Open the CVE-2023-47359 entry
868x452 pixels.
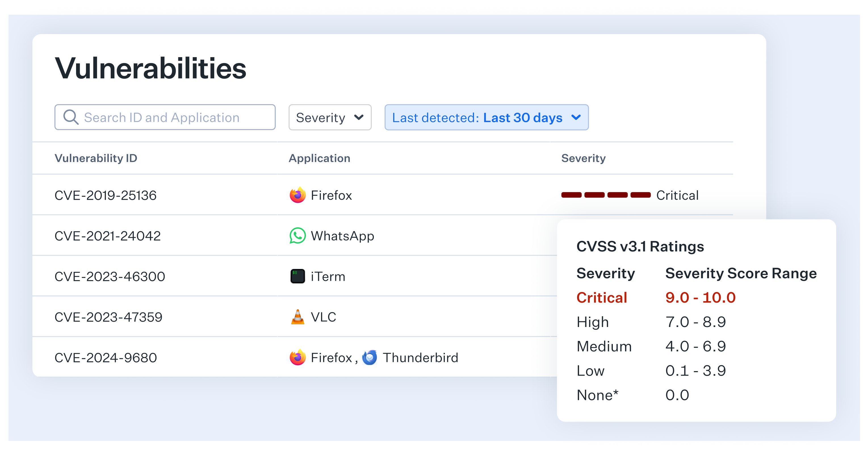(108, 317)
